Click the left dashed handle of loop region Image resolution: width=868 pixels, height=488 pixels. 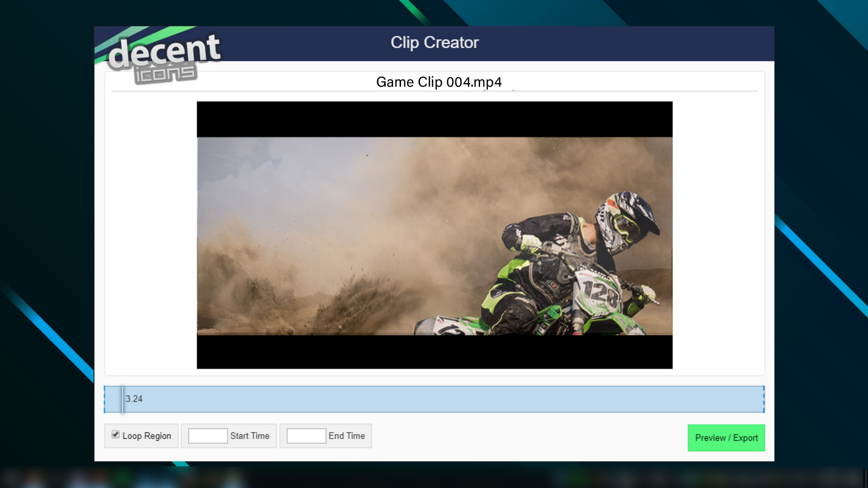[105, 399]
